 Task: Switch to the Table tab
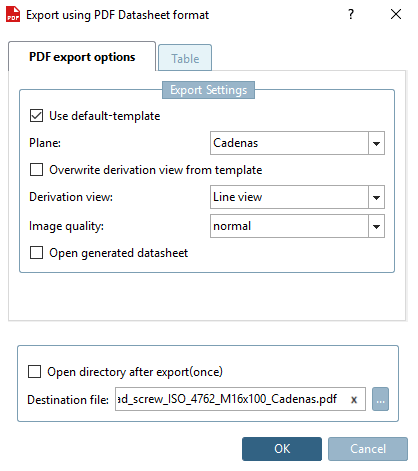click(x=185, y=58)
